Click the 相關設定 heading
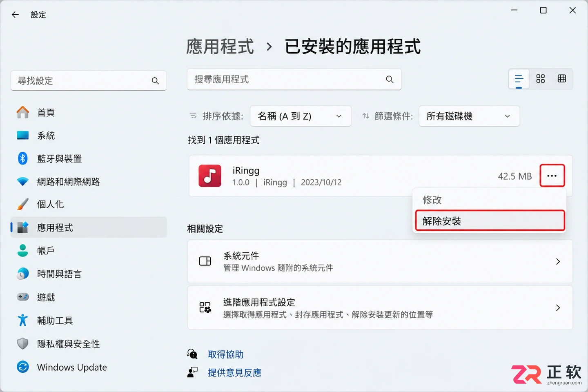 [x=205, y=229]
